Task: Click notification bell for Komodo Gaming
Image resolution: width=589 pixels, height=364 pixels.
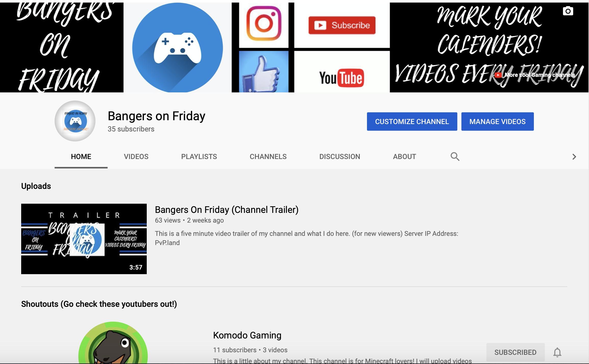Action: pos(557,352)
